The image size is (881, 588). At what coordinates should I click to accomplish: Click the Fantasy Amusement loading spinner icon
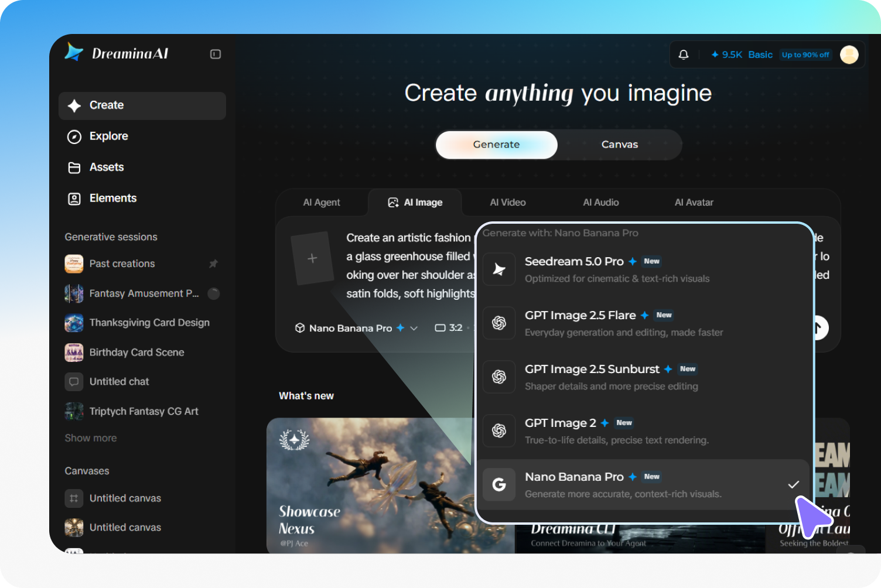coord(214,293)
